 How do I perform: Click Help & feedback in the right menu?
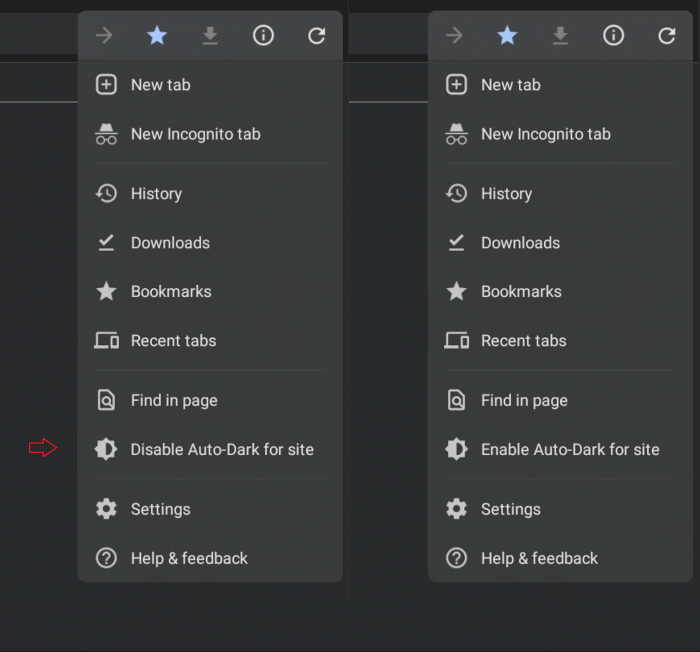(539, 558)
